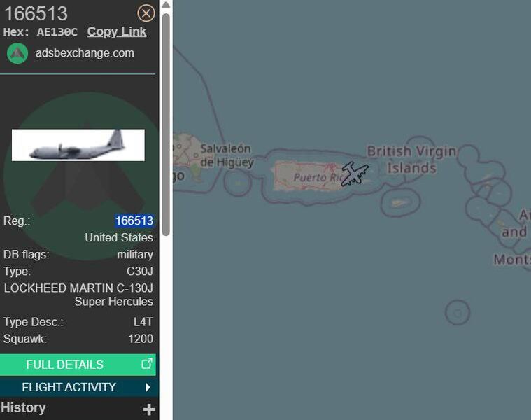
Task: Click the British Virgin Islands map label
Action: tap(412, 159)
